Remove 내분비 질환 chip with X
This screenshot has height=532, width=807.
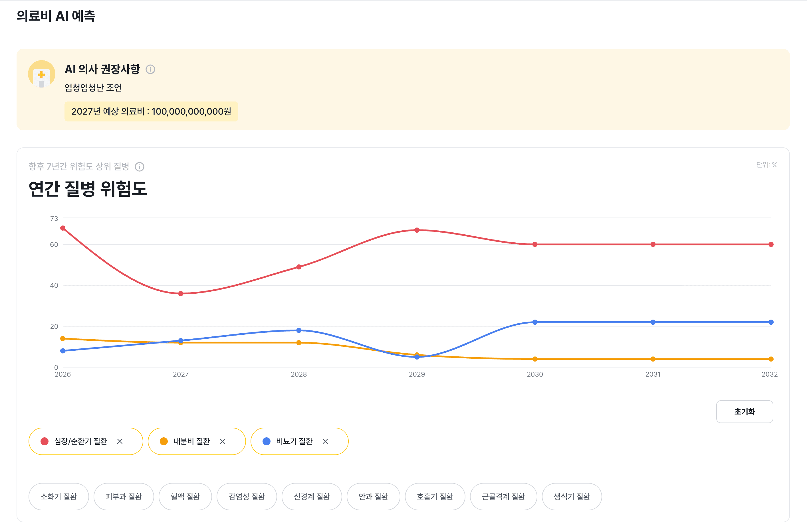[x=222, y=441]
